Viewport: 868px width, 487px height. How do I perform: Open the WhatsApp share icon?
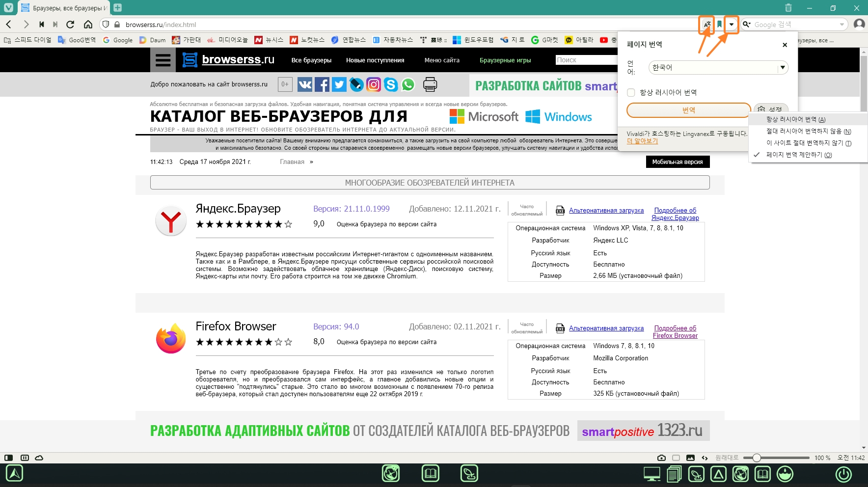pos(408,84)
